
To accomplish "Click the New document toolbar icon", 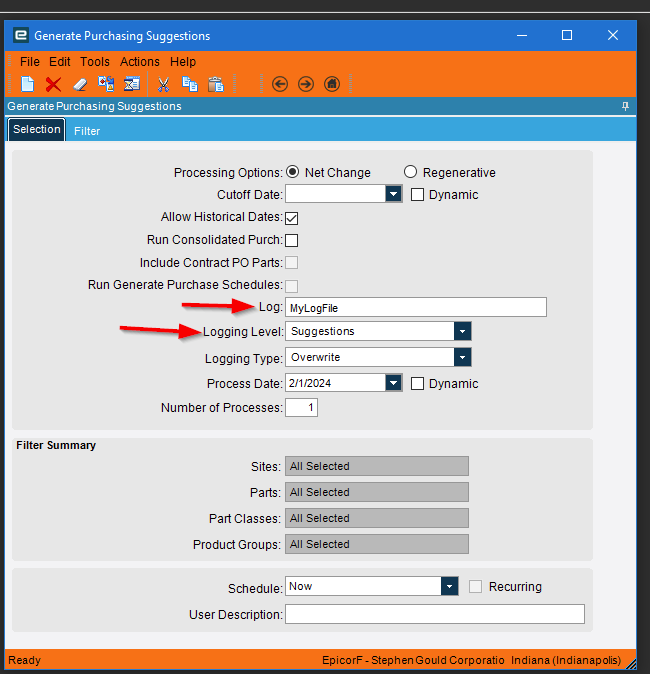I will coord(28,84).
